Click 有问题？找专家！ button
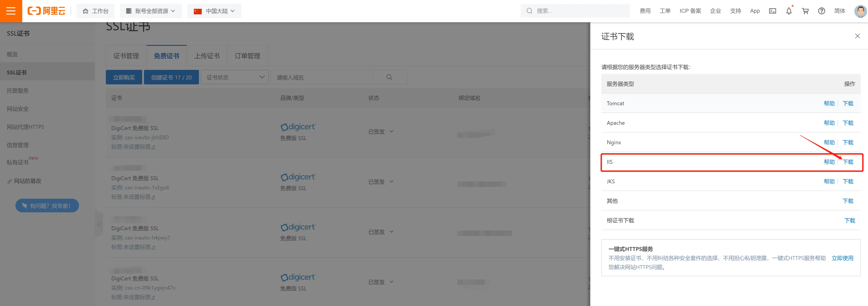The image size is (868, 306). [47, 206]
